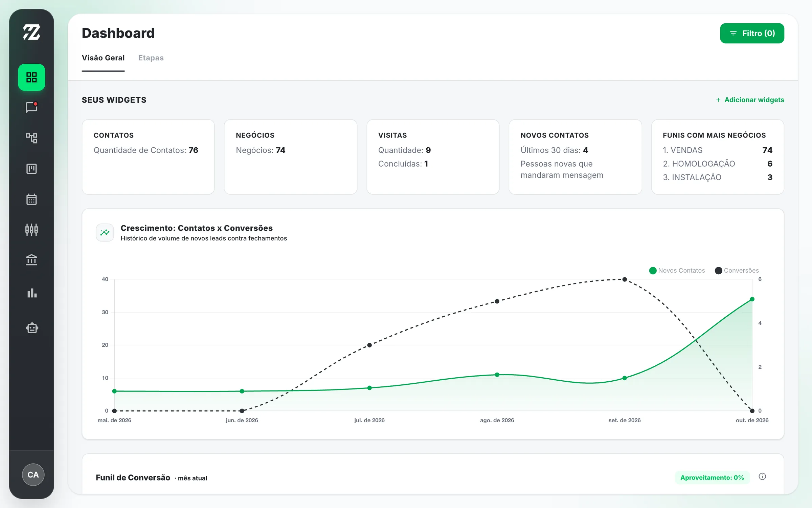Viewport: 812px width, 508px height.
Task: Click the 'jun. de 2026' axis label
Action: 242,420
